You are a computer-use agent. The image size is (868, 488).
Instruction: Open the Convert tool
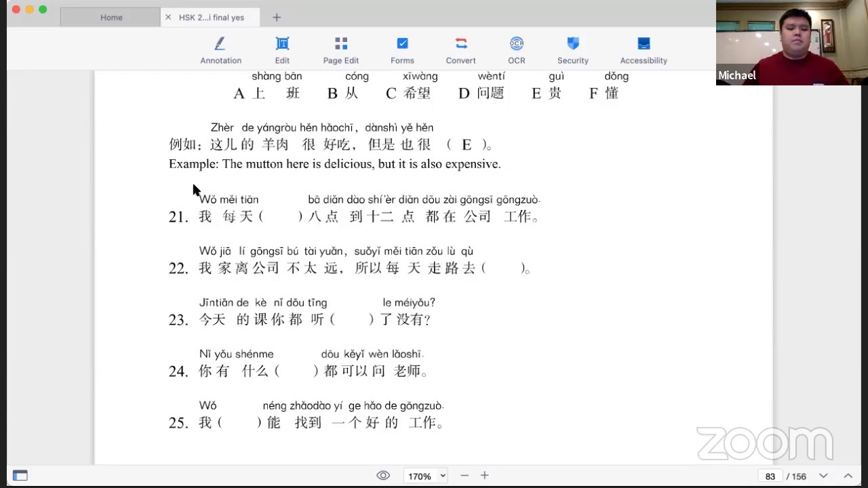click(461, 51)
